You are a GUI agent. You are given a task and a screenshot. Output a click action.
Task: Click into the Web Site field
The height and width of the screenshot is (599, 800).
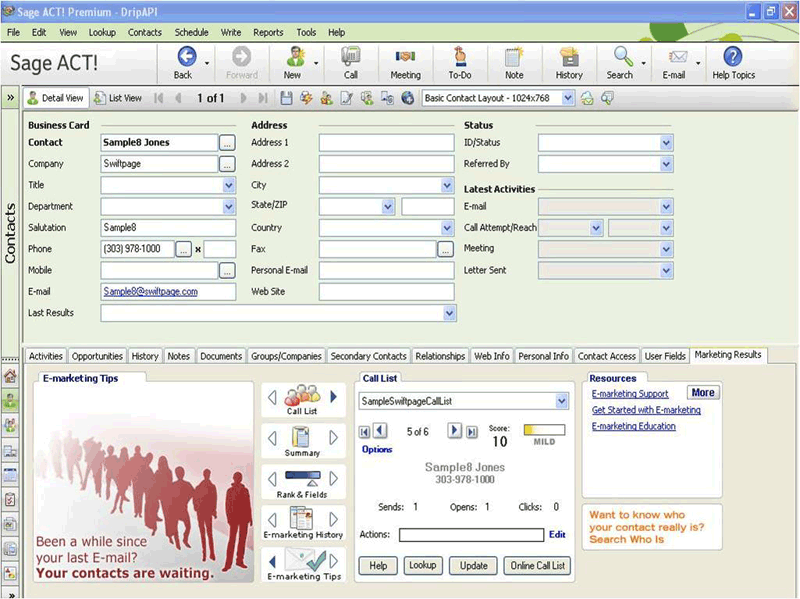[x=386, y=292]
